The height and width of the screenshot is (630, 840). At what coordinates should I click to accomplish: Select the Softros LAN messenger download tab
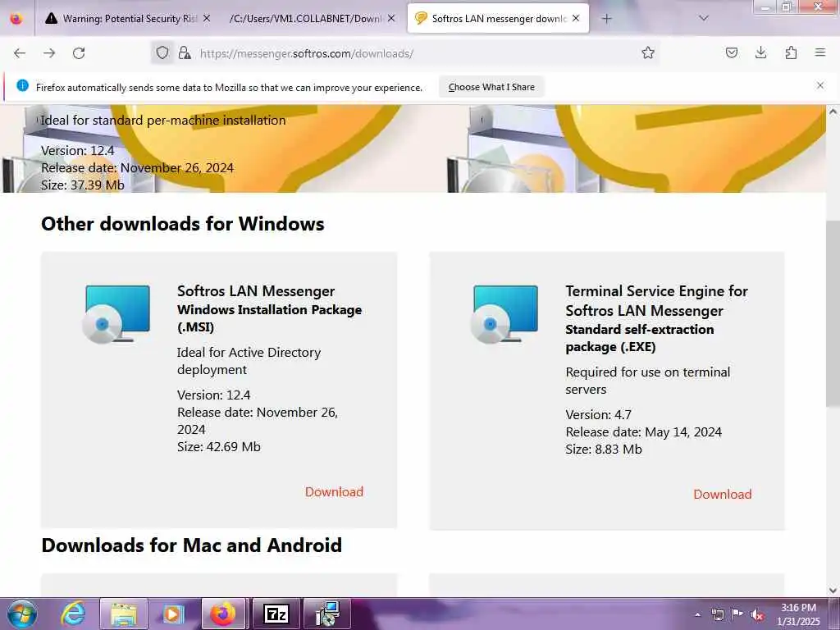498,19
